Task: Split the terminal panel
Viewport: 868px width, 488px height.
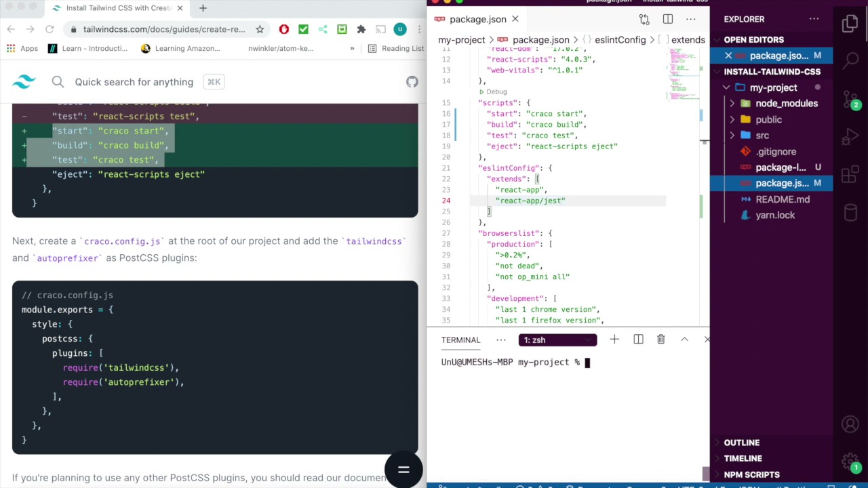Action: [x=638, y=340]
